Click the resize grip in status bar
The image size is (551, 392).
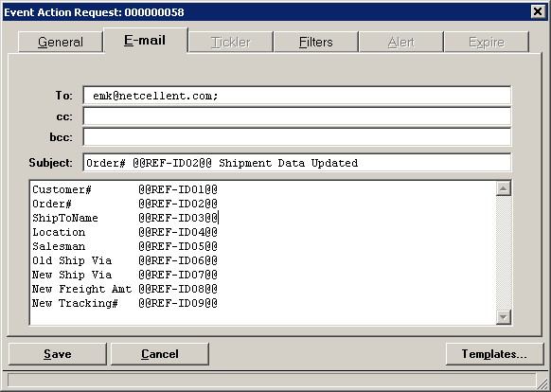click(x=542, y=383)
